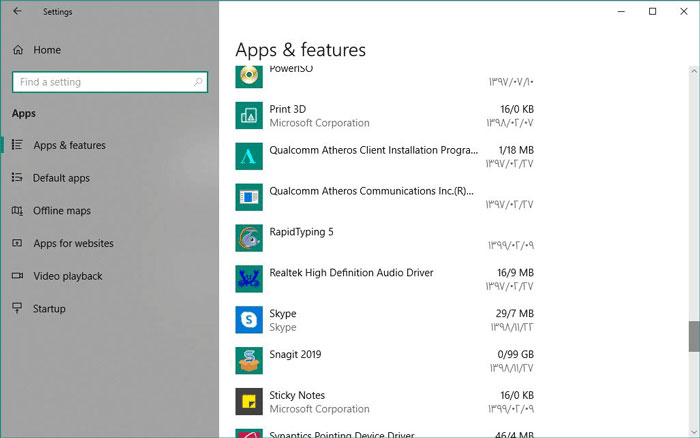This screenshot has height=438, width=700.
Task: Select the Print 3D app name
Action: 288,109
